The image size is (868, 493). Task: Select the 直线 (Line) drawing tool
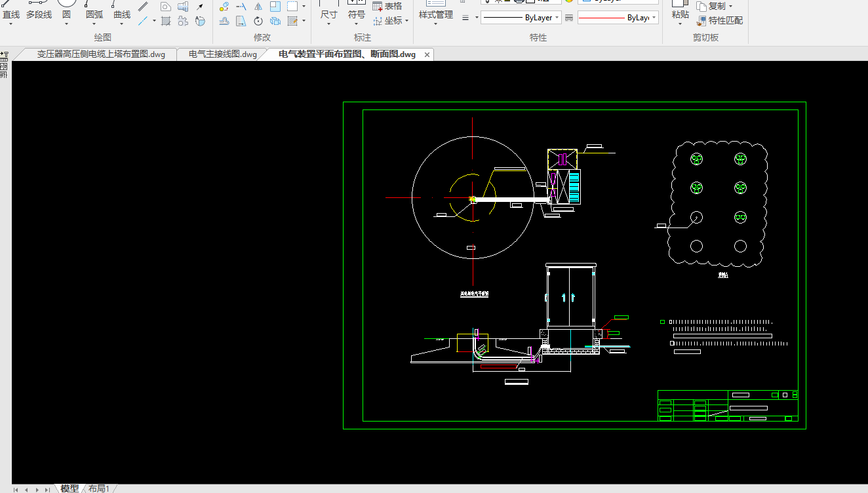click(x=11, y=14)
